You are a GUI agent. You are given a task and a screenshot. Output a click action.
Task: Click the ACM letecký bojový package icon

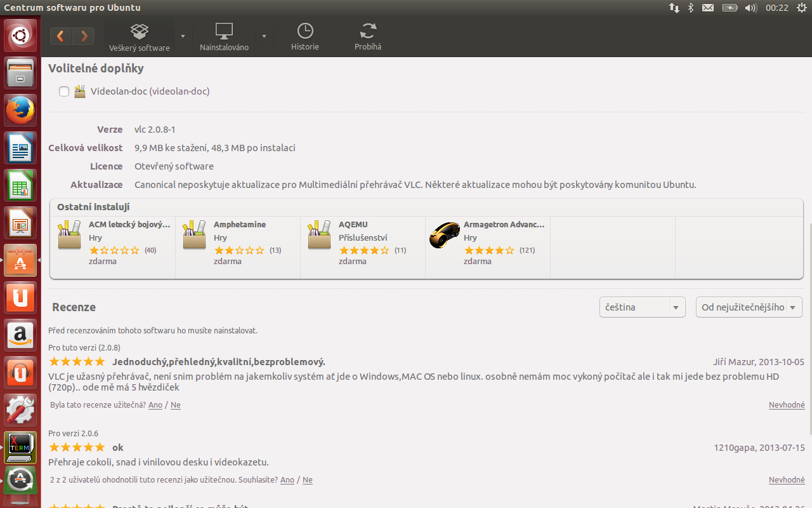(70, 235)
